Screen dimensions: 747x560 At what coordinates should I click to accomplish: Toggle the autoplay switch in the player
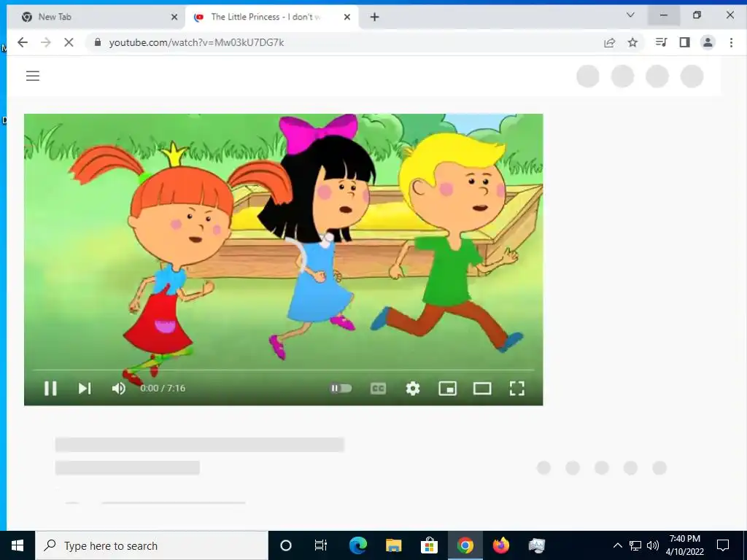tap(341, 389)
